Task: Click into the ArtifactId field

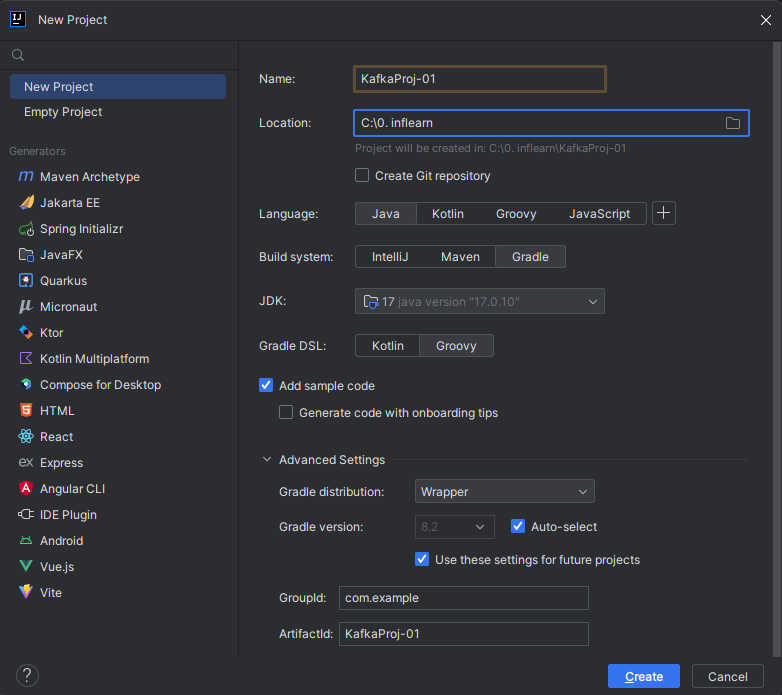Action: pyautogui.click(x=464, y=634)
